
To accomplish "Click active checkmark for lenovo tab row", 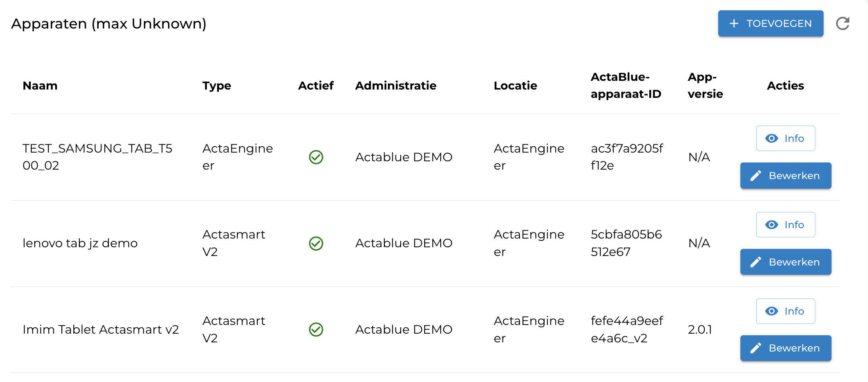I will [x=316, y=243].
